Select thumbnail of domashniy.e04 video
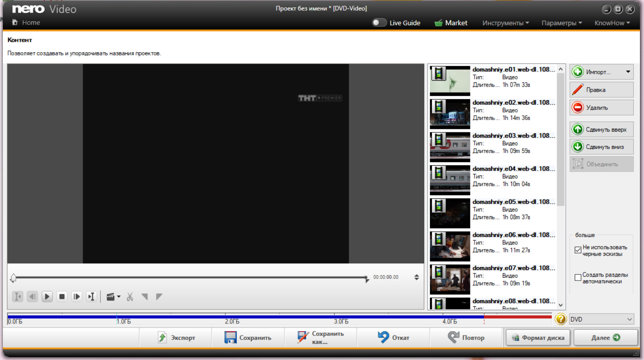 450,180
